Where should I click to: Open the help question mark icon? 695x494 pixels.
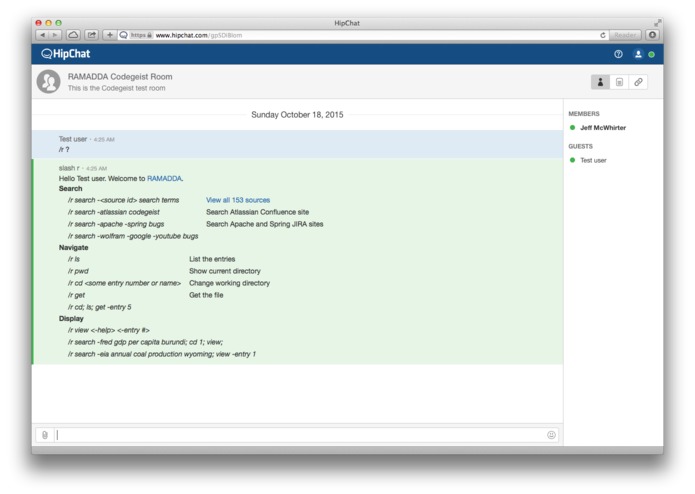point(618,54)
